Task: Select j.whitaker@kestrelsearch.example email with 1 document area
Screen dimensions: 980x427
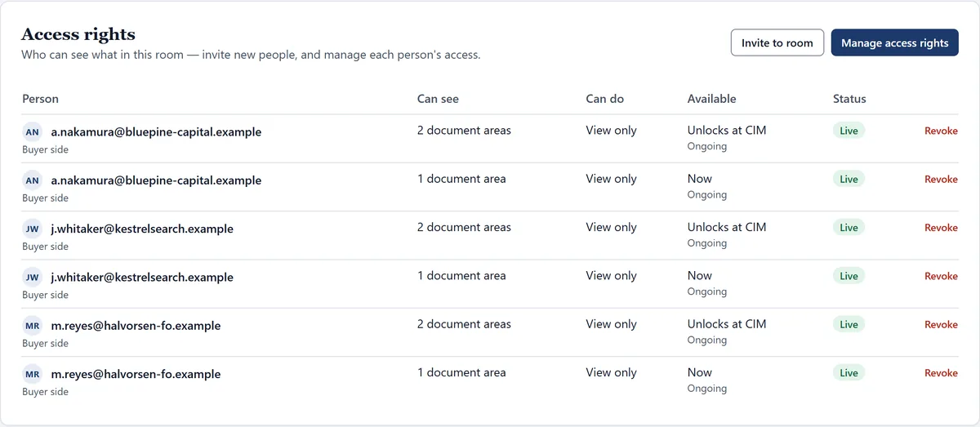Action: (142, 277)
